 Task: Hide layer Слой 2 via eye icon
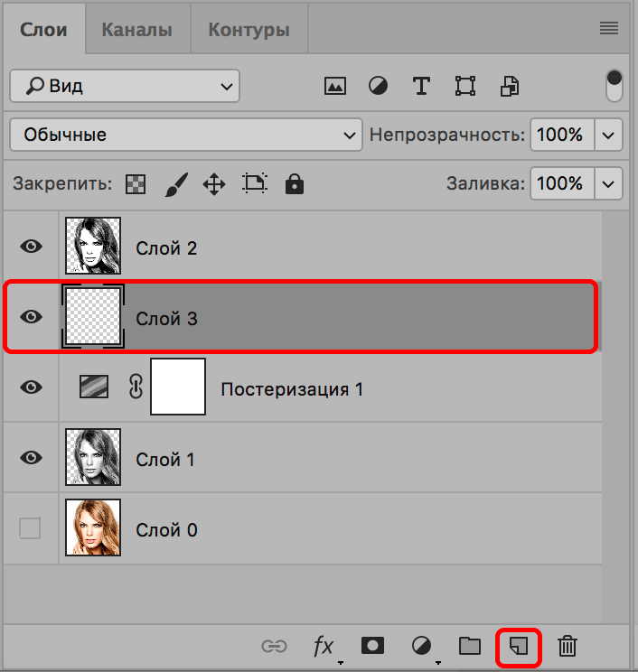click(31, 246)
